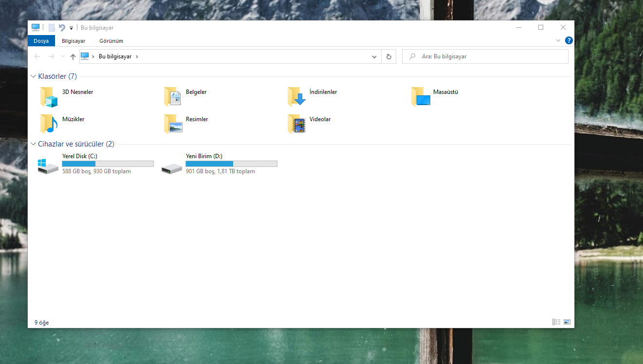Click chevron after Bu bilgisayar breadcrumb

coord(137,56)
